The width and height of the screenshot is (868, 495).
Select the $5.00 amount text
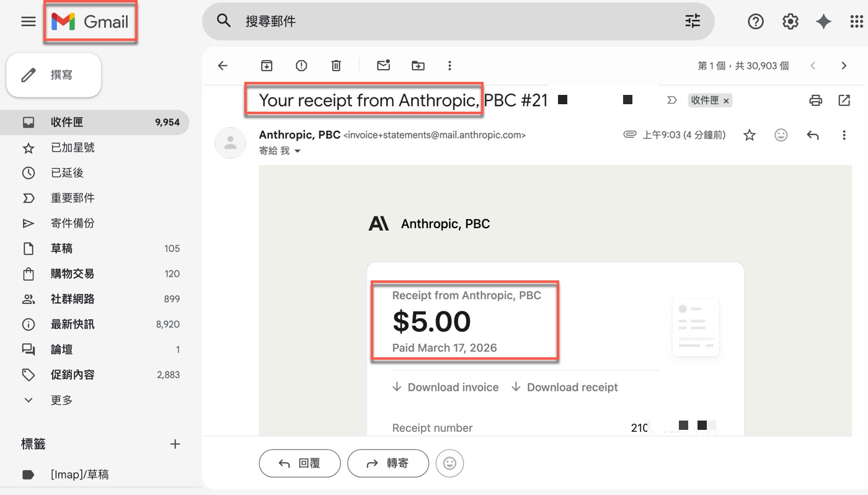click(432, 321)
